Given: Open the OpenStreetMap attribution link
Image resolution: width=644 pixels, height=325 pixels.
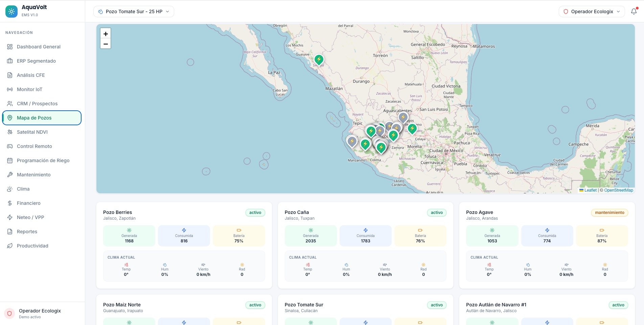Looking at the screenshot, I should click(x=619, y=190).
